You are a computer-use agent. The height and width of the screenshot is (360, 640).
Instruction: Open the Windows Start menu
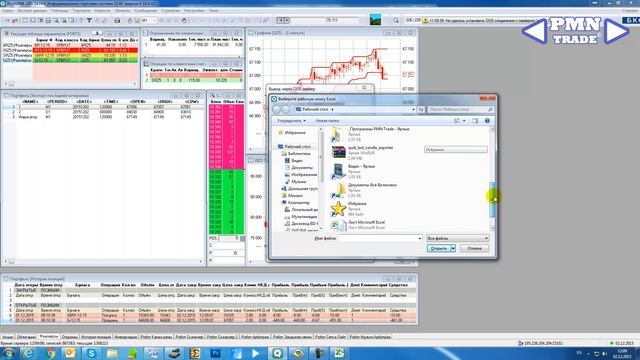coord(9,353)
